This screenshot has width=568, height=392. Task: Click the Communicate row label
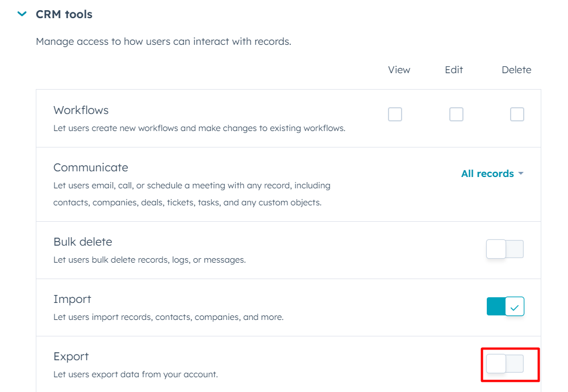pos(90,167)
